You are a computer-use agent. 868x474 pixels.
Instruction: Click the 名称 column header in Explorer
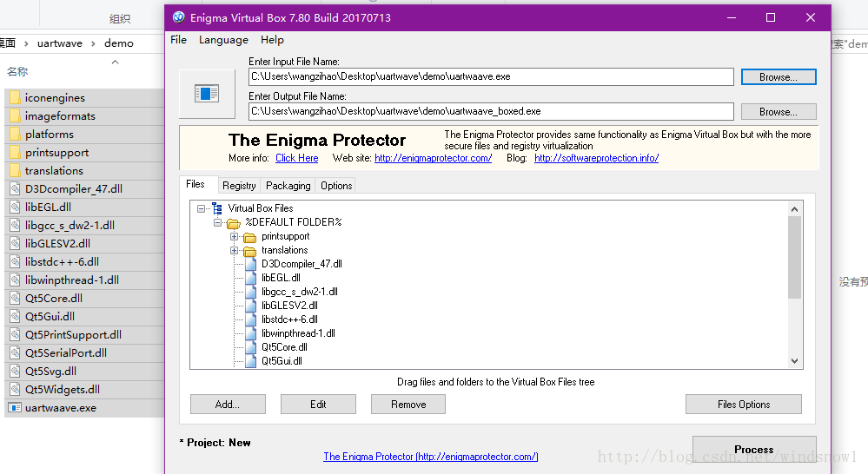17,71
